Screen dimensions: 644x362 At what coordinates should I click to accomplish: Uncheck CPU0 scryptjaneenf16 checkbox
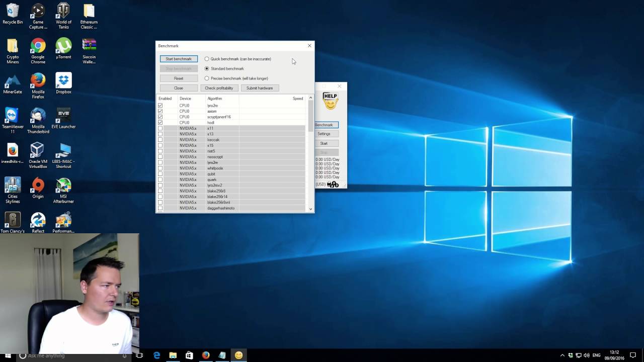pos(160,117)
